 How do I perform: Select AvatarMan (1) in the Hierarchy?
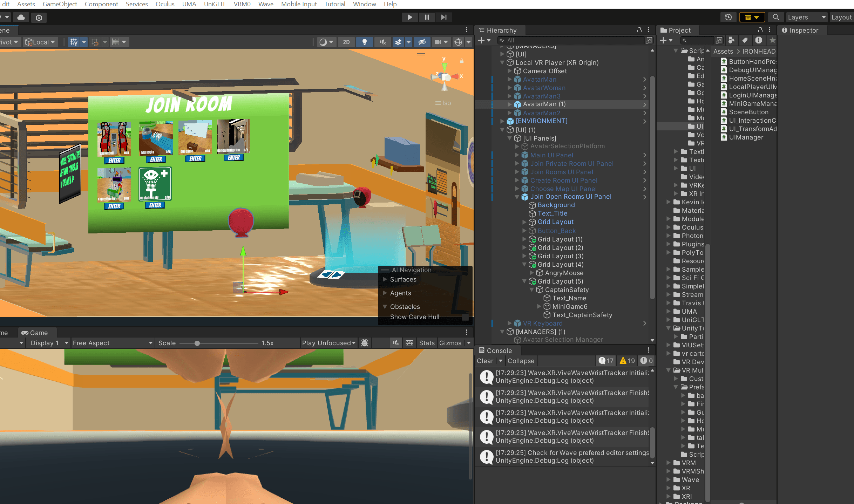[x=544, y=104]
